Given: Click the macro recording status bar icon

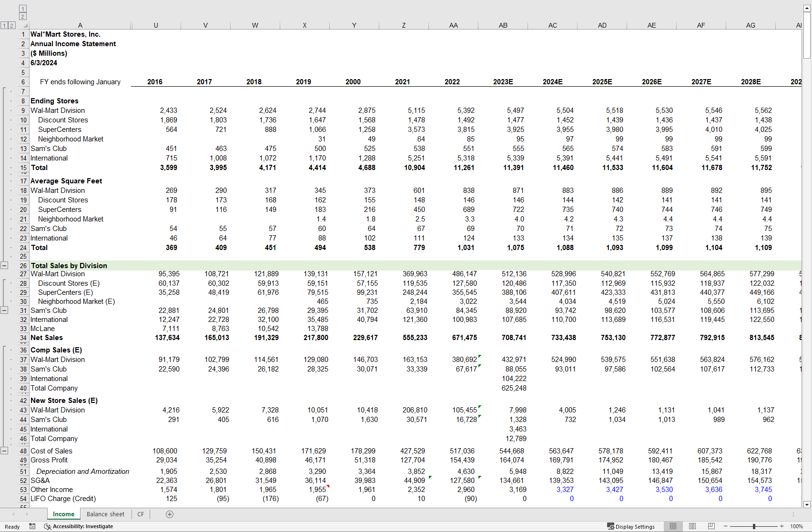Looking at the screenshot, I should click(32, 526).
